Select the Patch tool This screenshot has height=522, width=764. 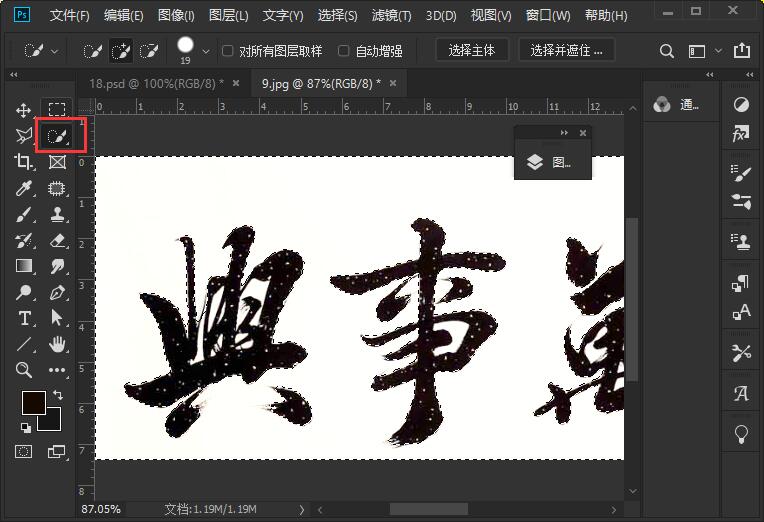click(x=57, y=188)
